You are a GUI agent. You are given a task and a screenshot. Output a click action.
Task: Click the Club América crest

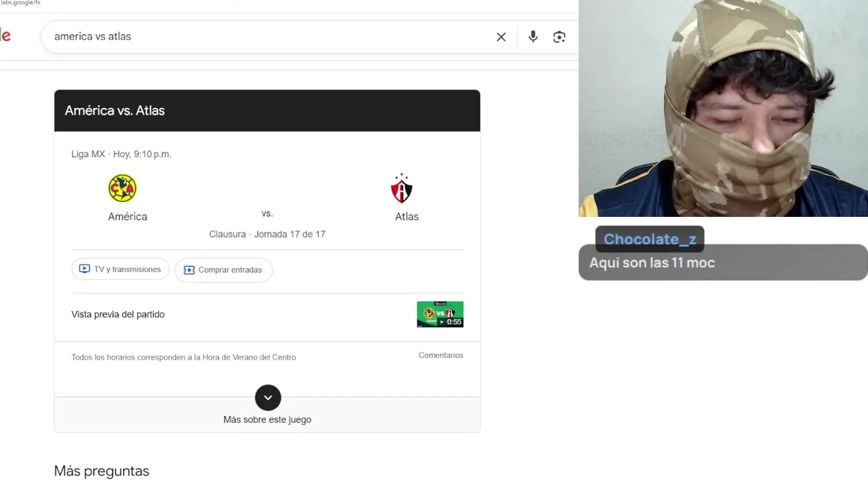[x=123, y=188]
